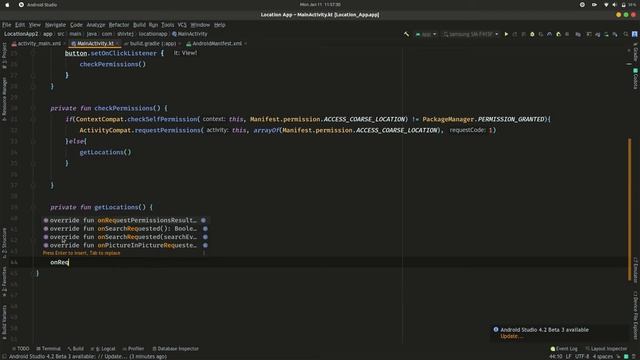The width and height of the screenshot is (640, 360).
Task: Open the Window menu
Action: pyautogui.click(x=200, y=25)
